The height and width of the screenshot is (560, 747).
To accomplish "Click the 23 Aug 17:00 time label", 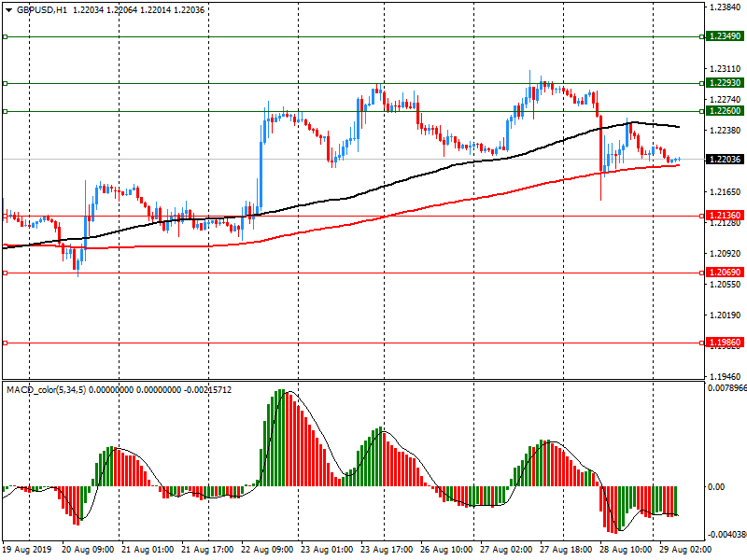I will (387, 550).
